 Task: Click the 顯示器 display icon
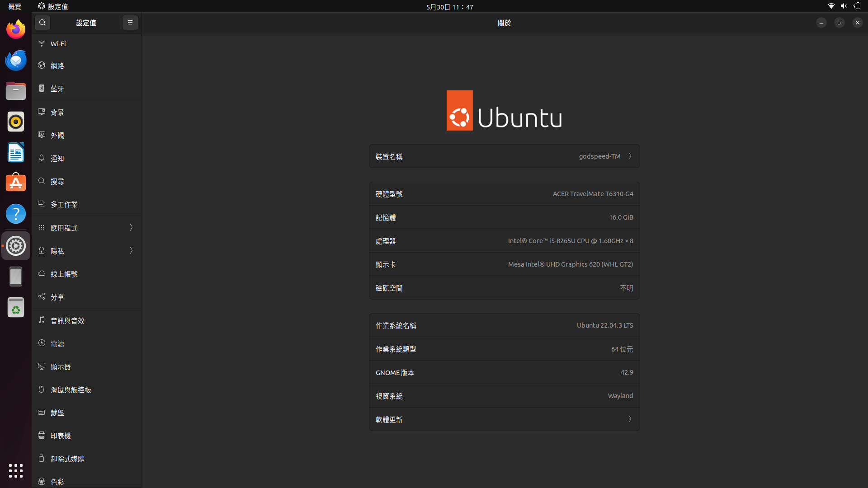[x=42, y=366]
